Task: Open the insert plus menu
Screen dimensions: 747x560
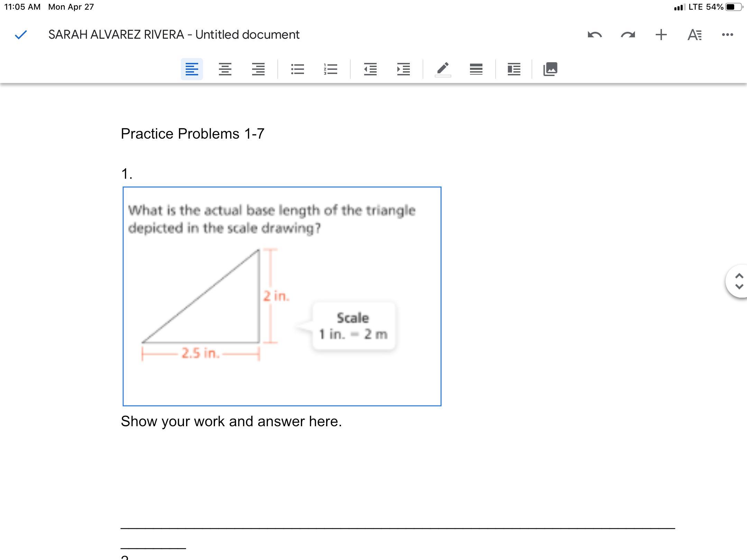Action: [661, 35]
